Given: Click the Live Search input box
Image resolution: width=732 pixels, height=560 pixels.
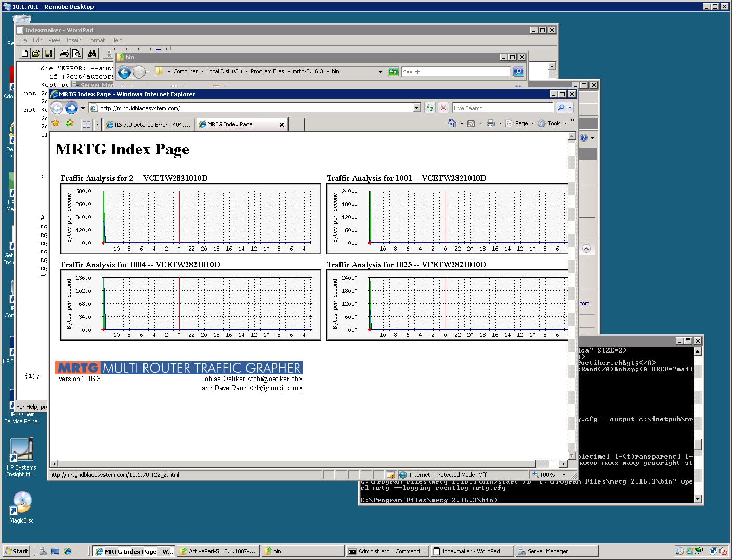Looking at the screenshot, I should pos(503,108).
